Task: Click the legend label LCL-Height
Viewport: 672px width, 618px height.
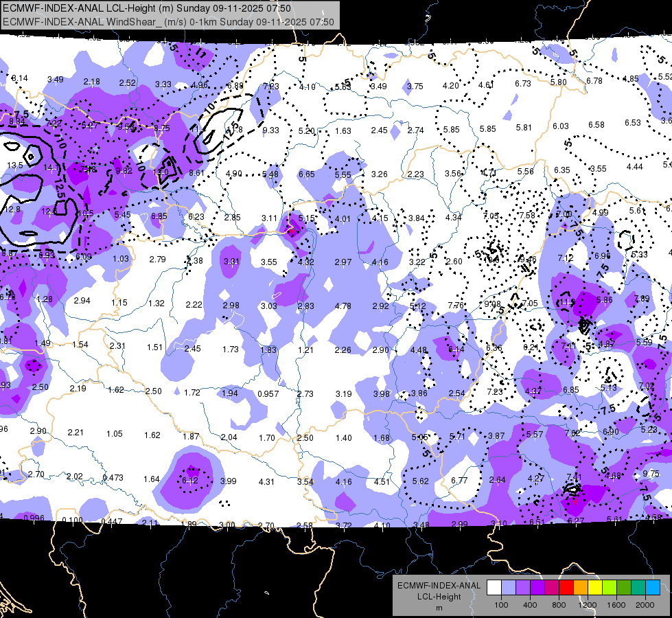Action: [x=439, y=597]
